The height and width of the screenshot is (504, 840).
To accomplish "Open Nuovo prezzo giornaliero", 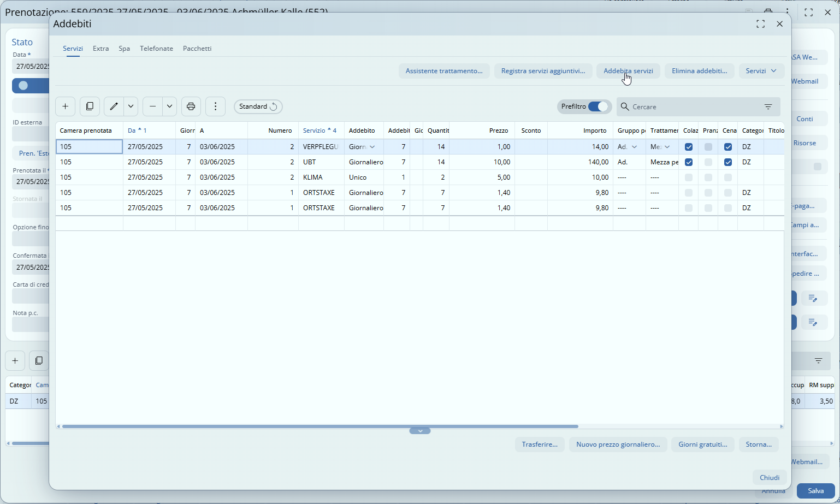I will coord(618,444).
